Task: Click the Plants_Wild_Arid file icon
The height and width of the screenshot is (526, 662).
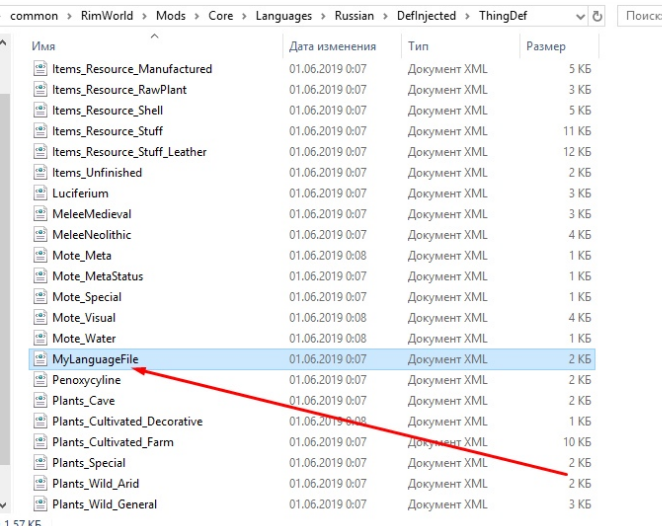Action: click(x=40, y=483)
